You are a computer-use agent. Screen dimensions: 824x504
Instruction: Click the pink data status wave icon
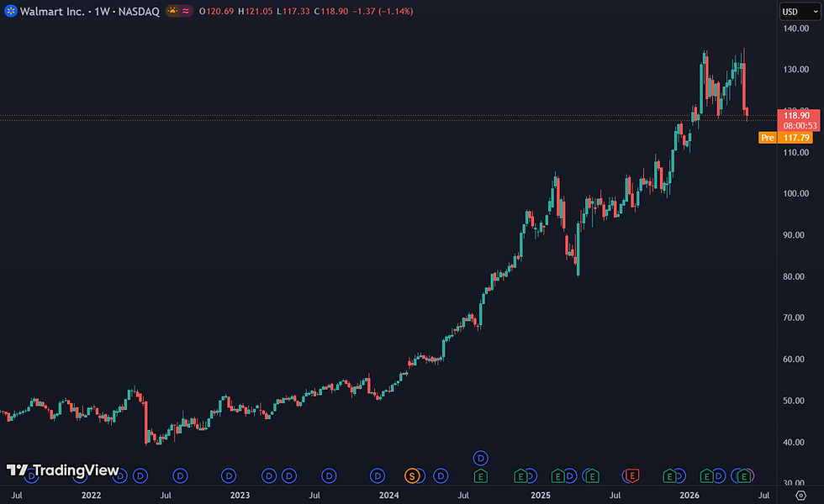(186, 11)
